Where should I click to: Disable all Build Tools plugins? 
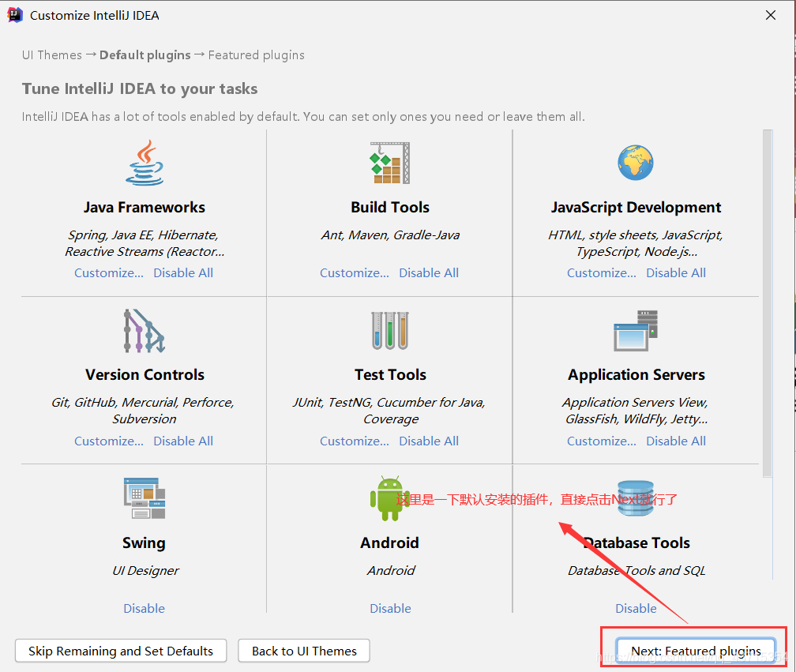point(429,273)
